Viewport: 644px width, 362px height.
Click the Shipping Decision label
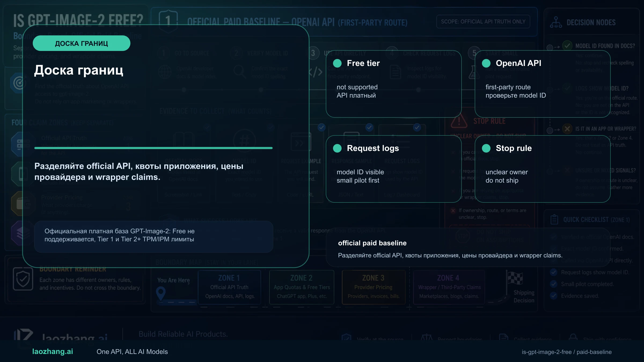click(x=524, y=297)
